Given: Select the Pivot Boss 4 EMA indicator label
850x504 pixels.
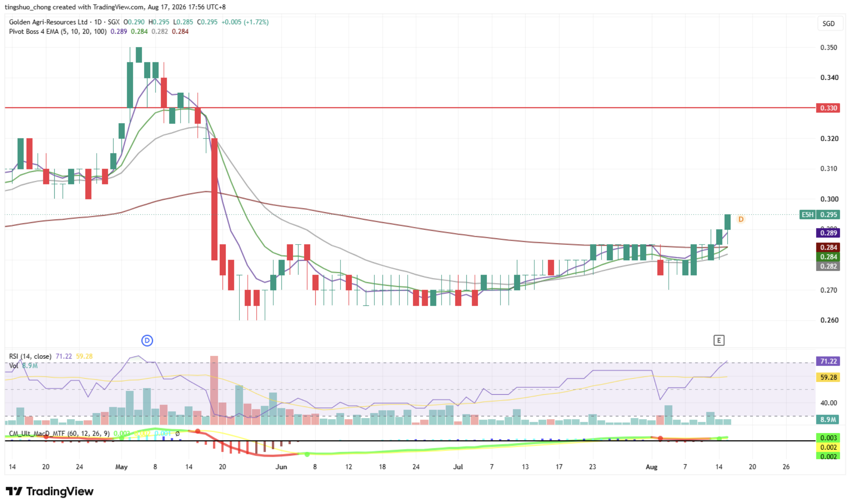Looking at the screenshot, I should 58,31.
